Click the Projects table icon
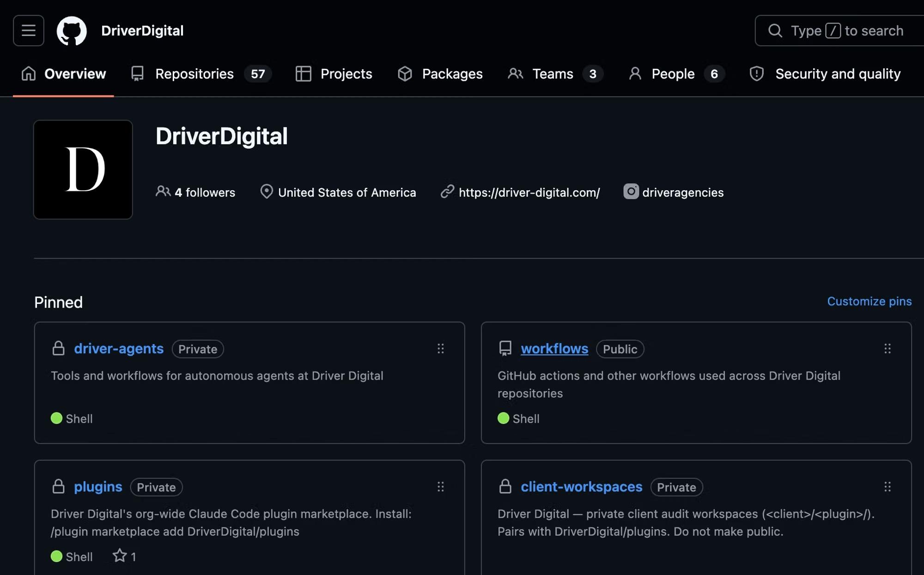Image resolution: width=924 pixels, height=575 pixels. [x=303, y=74]
